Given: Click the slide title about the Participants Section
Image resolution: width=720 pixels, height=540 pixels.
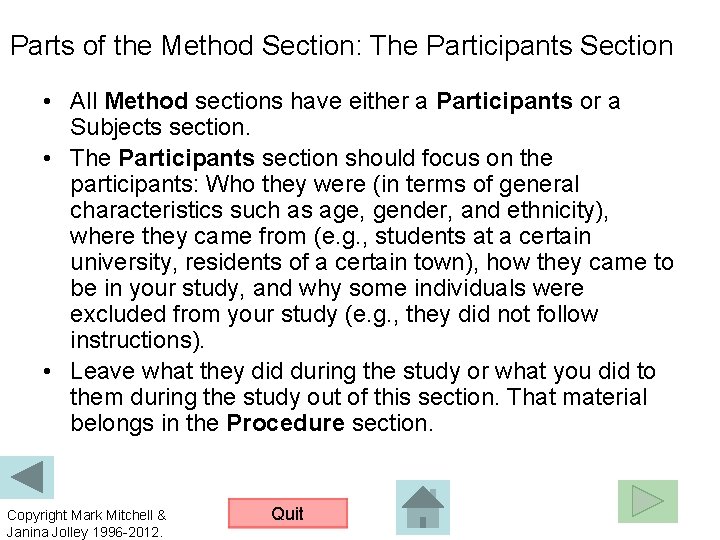Looking at the screenshot, I should pos(341,46).
